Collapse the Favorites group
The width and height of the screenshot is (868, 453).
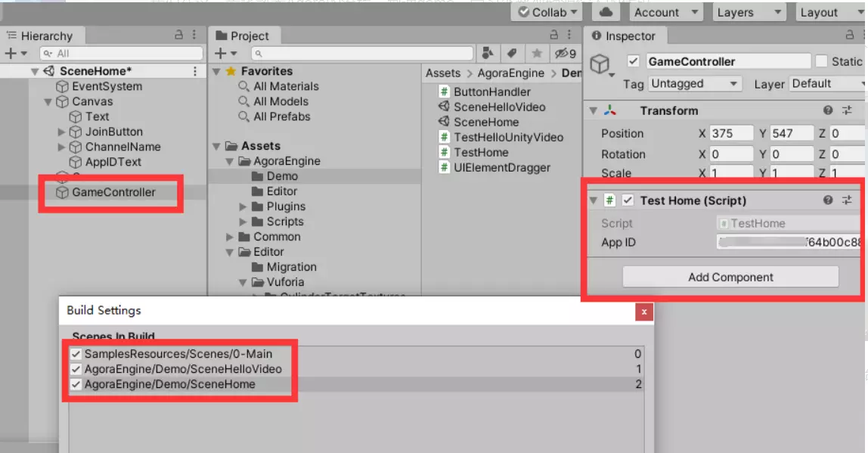coord(216,71)
